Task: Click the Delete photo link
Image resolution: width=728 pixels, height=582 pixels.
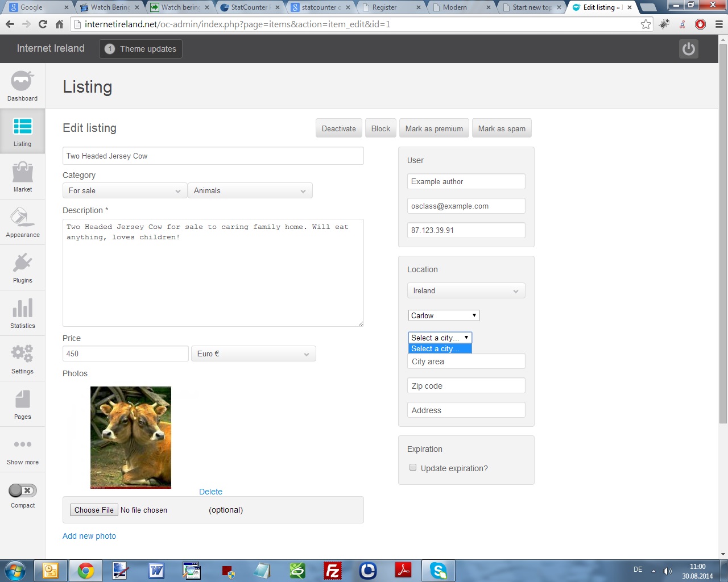Action: click(x=210, y=492)
